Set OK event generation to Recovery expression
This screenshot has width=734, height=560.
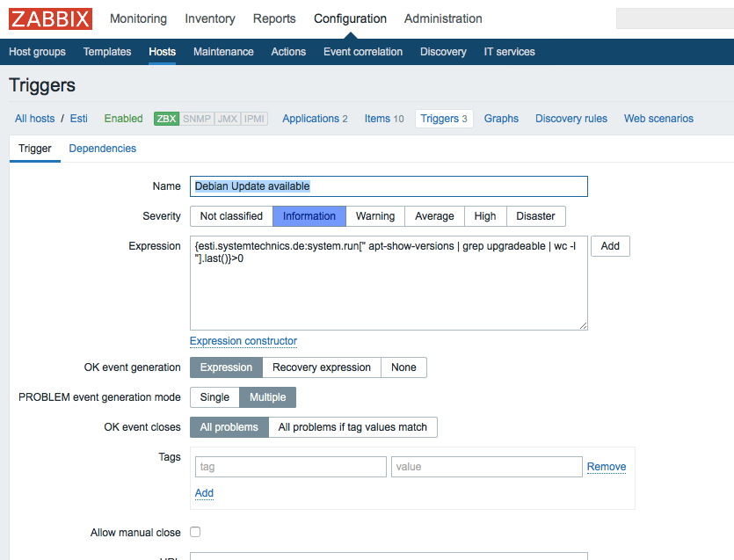322,367
